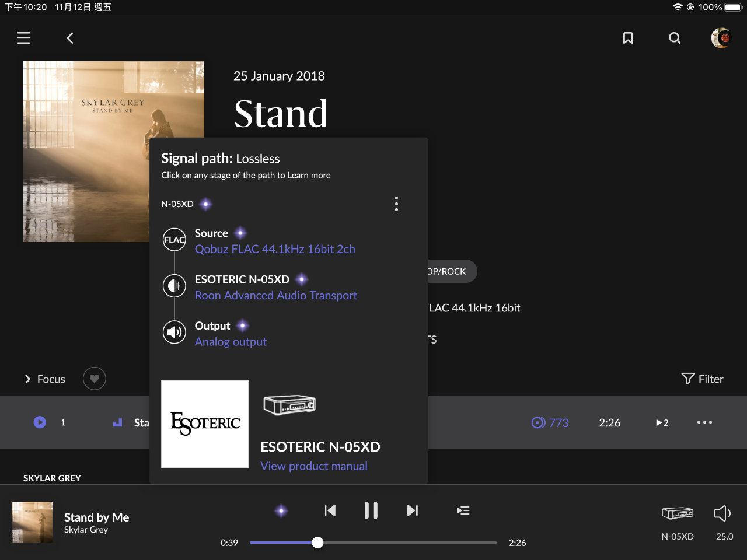Go back with the left chevron
Screen dimensions: 747x560
[x=70, y=38]
